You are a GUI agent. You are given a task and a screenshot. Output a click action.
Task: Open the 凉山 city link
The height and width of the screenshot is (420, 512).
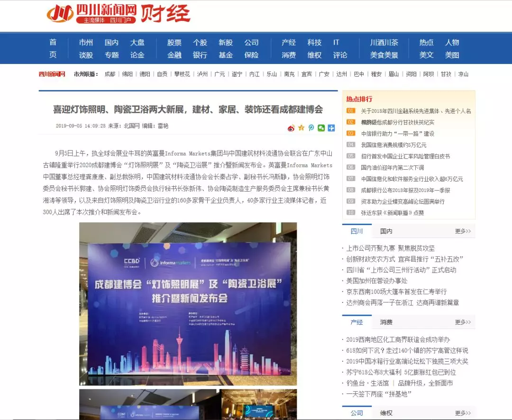pos(463,74)
